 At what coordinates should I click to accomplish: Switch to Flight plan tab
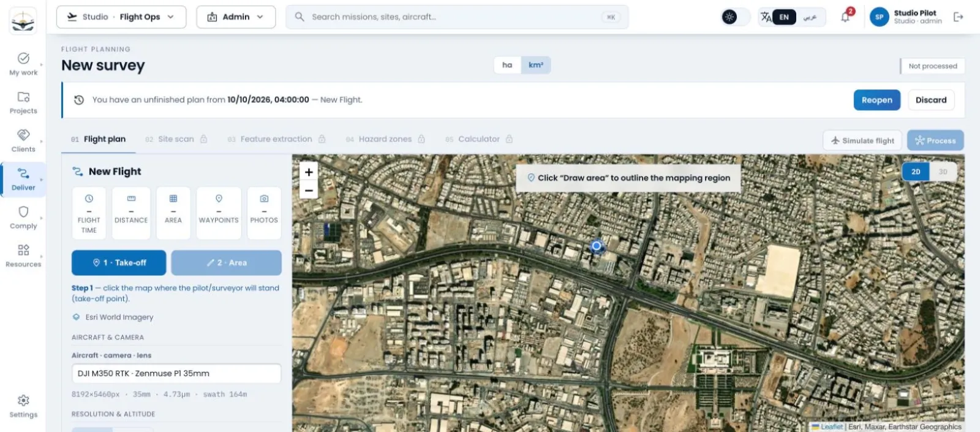pyautogui.click(x=99, y=139)
